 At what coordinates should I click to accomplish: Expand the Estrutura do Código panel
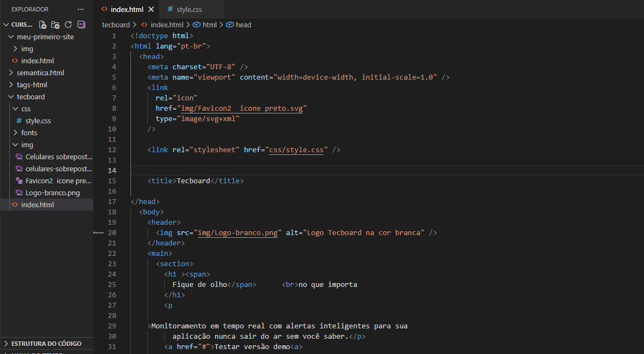[46, 344]
